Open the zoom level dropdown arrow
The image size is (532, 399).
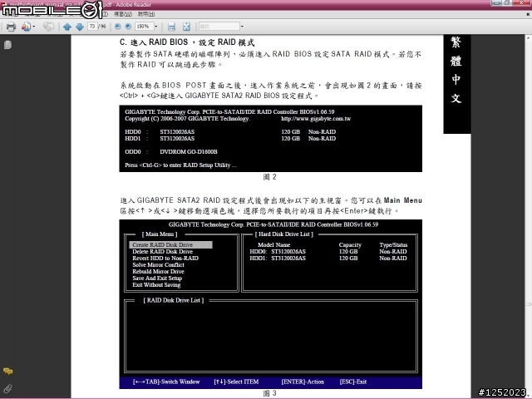156,26
